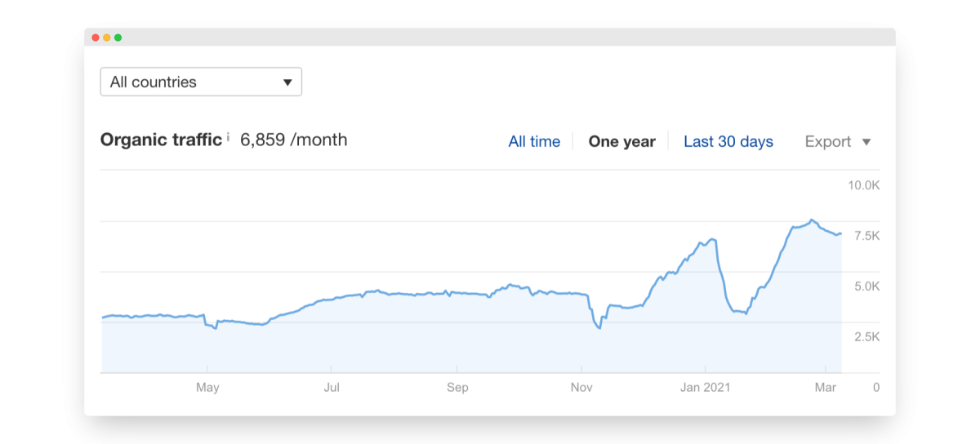Image resolution: width=980 pixels, height=444 pixels.
Task: Open the All countries dropdown
Action: click(x=201, y=82)
